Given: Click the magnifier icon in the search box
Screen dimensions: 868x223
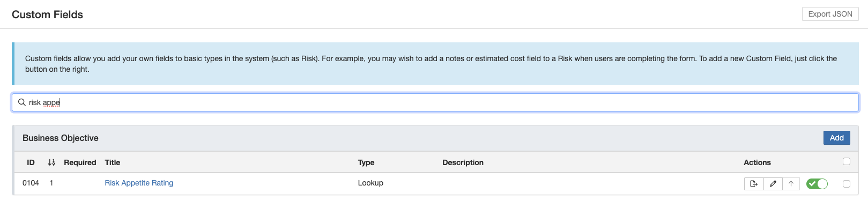Looking at the screenshot, I should pos(22,102).
